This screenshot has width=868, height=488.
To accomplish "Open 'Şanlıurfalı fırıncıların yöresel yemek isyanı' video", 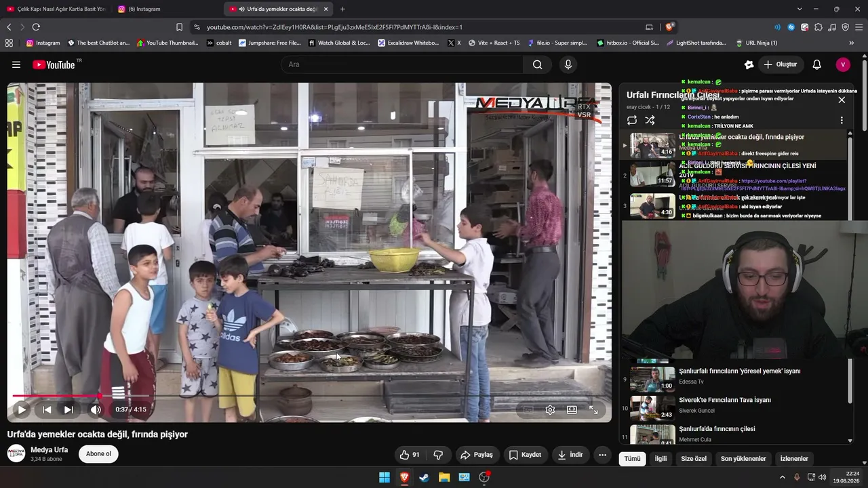I will pos(740,371).
